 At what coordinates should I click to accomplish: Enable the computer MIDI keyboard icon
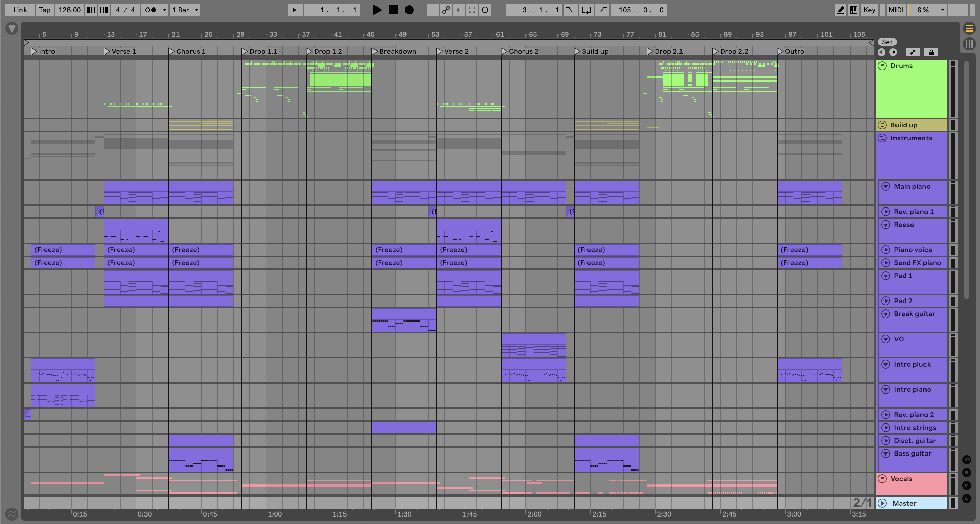854,10
